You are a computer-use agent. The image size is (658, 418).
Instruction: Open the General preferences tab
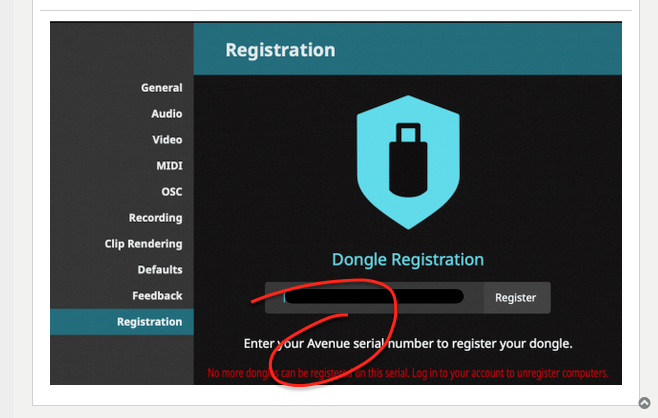[x=161, y=88]
